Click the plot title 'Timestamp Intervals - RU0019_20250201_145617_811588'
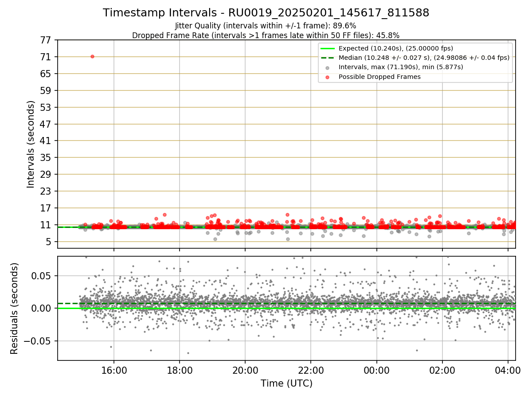The width and height of the screenshot is (532, 399). coord(266,13)
